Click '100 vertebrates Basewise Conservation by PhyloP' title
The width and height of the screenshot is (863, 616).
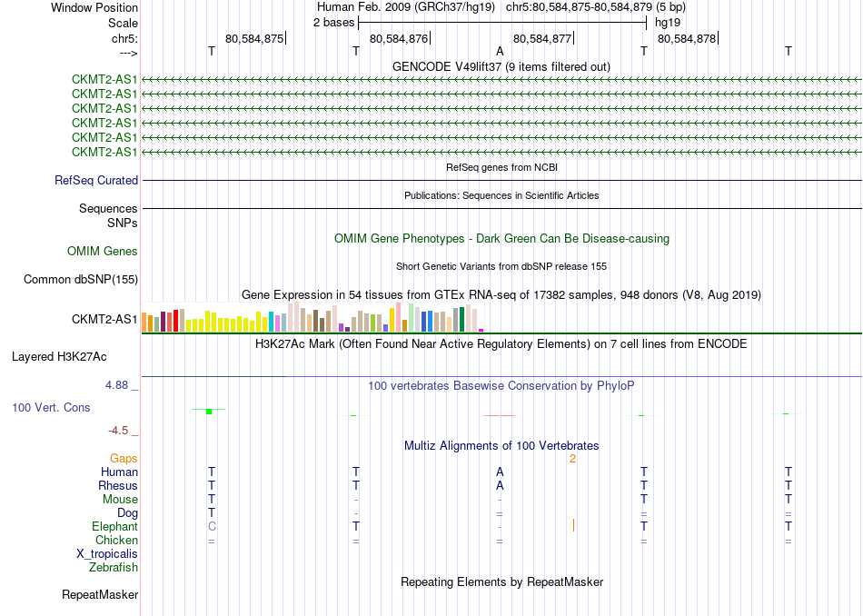pos(501,385)
